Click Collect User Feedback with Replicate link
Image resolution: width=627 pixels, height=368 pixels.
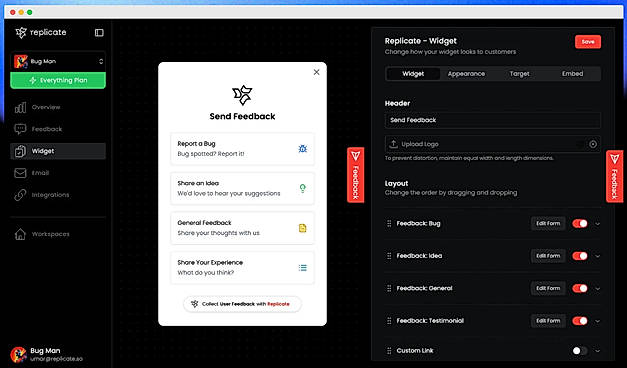[x=242, y=304]
